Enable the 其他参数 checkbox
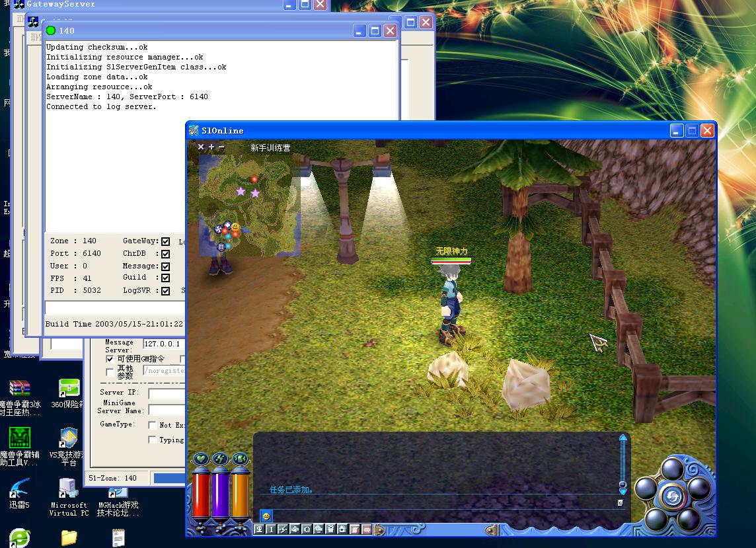The width and height of the screenshot is (756, 548). coord(110,372)
